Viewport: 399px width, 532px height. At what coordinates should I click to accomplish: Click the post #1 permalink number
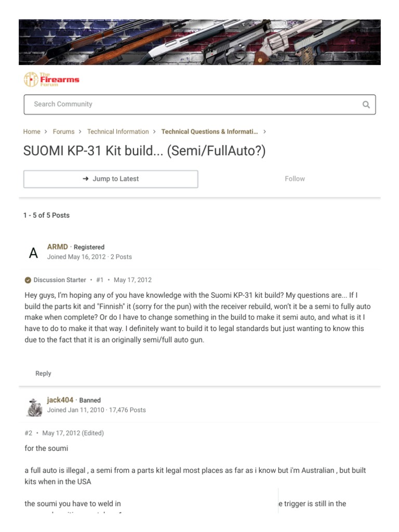100,280
